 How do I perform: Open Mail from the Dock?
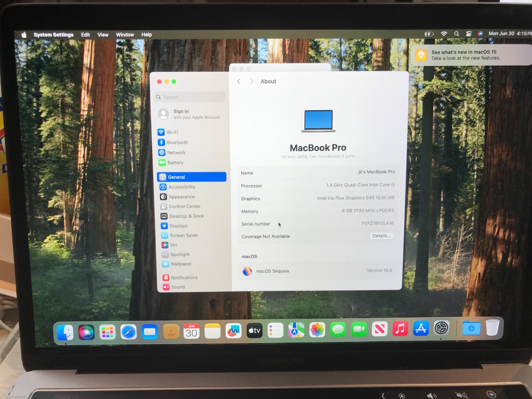[150, 332]
